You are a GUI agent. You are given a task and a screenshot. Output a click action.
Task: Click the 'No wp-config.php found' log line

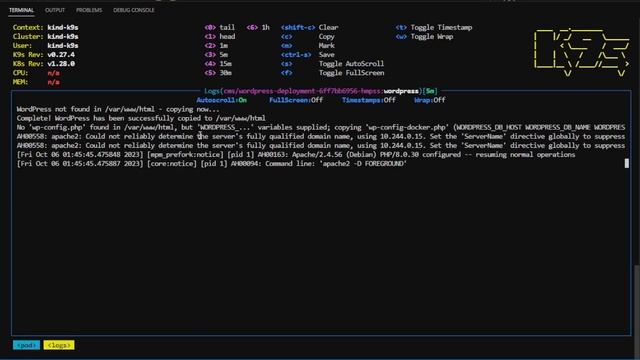pyautogui.click(x=321, y=127)
